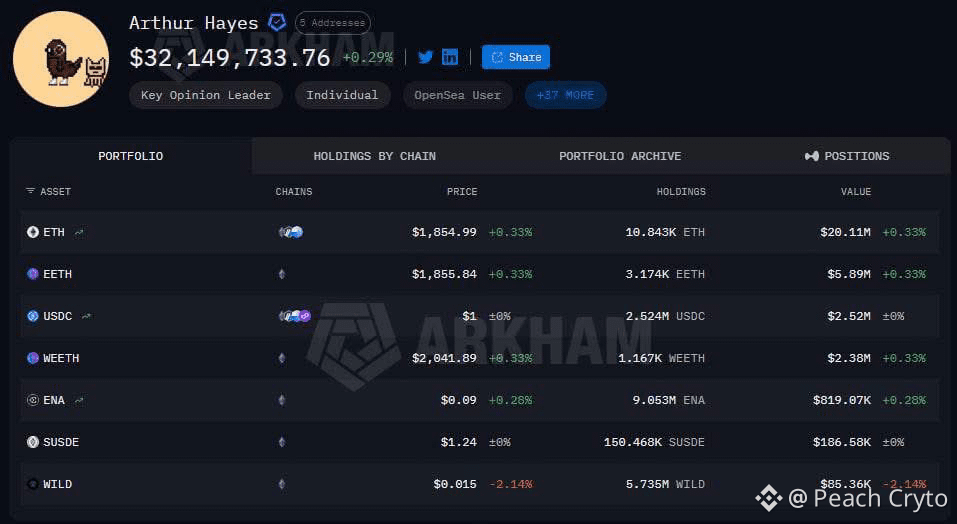Open the USDC price chart arrow icon
The width and height of the screenshot is (957, 524).
pyautogui.click(x=86, y=316)
